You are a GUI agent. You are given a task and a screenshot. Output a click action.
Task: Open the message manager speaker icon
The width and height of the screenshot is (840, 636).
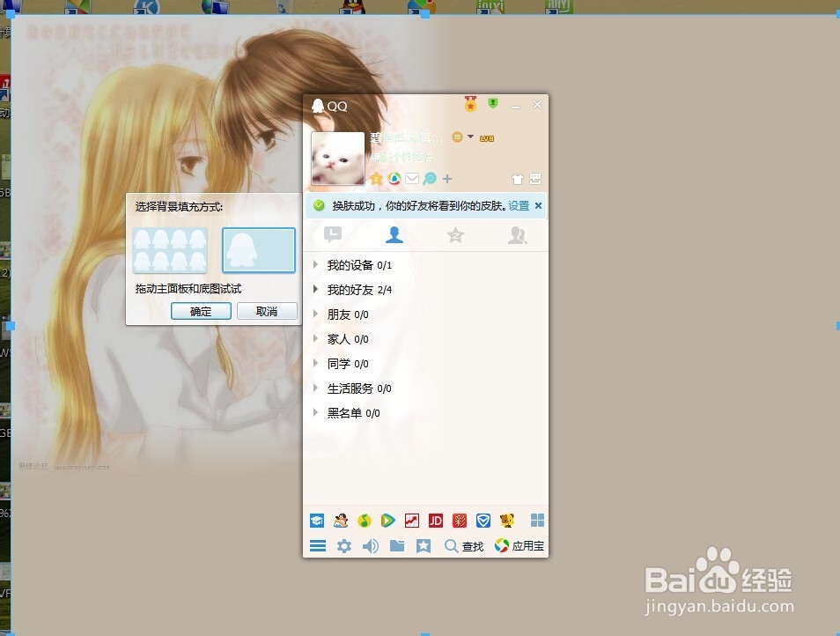click(370, 546)
